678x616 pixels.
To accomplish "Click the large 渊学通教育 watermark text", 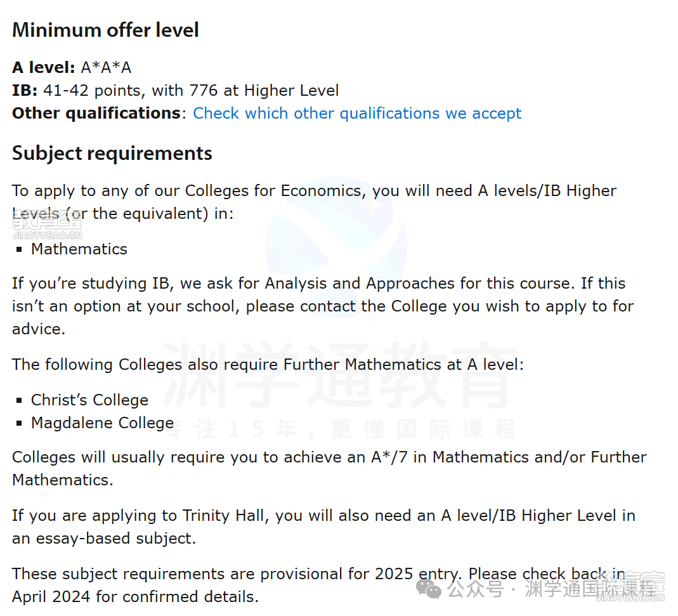I will tap(340, 375).
